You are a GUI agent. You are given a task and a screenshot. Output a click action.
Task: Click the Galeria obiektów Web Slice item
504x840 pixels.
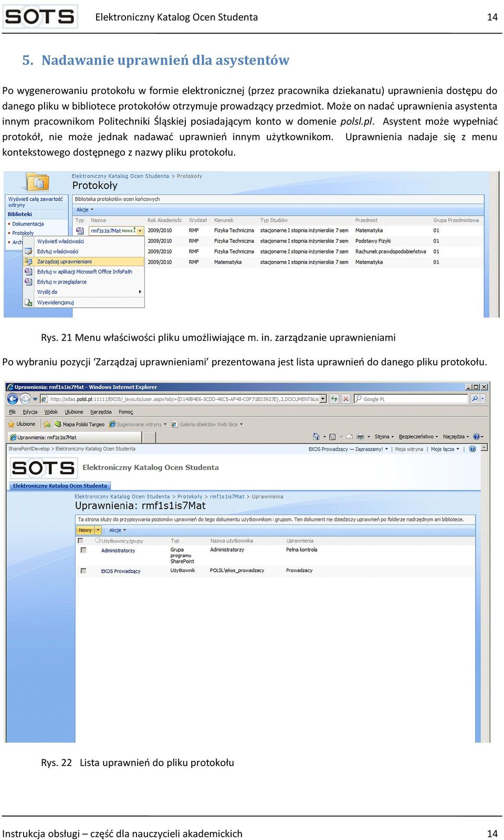tap(207, 424)
